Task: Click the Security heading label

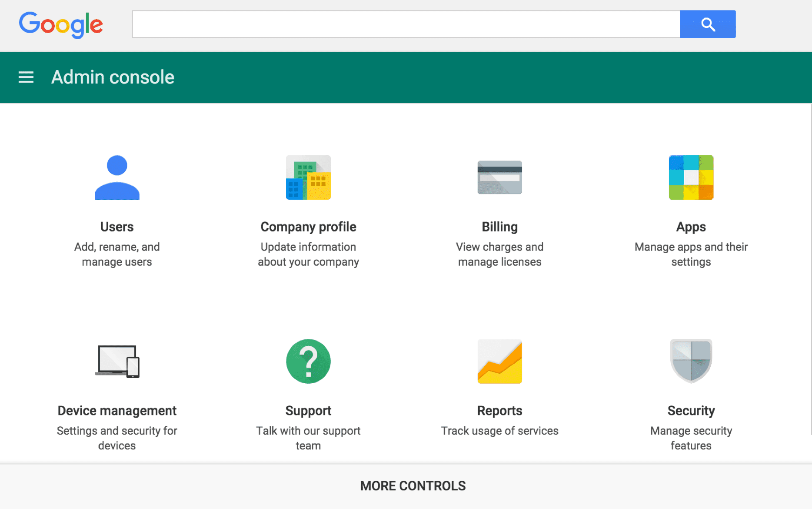Action: tap(691, 411)
